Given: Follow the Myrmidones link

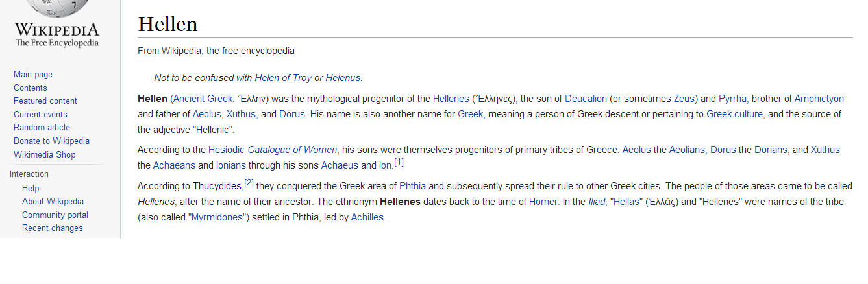Looking at the screenshot, I should click(217, 217).
